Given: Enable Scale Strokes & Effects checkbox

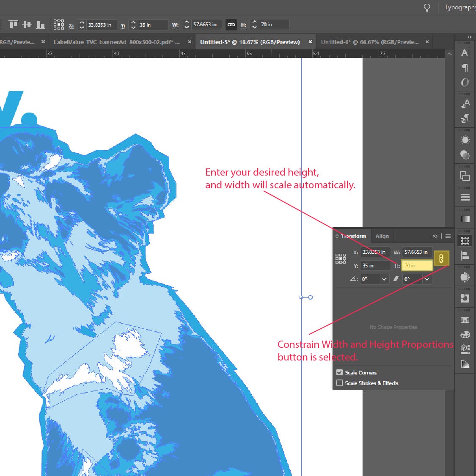Looking at the screenshot, I should click(x=339, y=383).
